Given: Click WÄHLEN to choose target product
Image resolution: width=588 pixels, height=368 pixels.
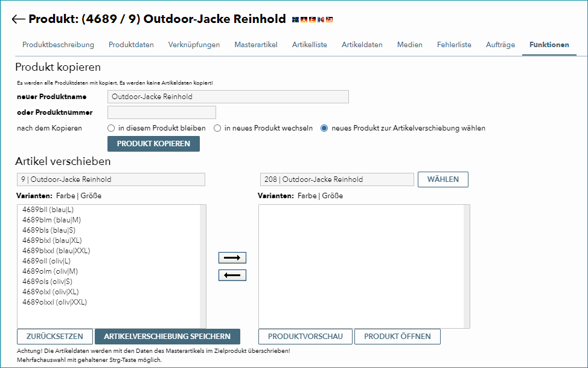Looking at the screenshot, I should pos(443,179).
